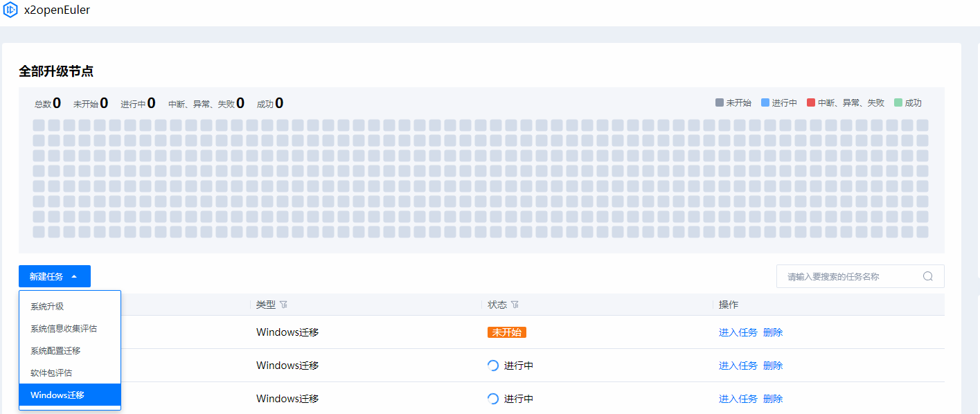
Task: Click the red 中断、异常、失败 legend swatch
Action: coord(811,102)
